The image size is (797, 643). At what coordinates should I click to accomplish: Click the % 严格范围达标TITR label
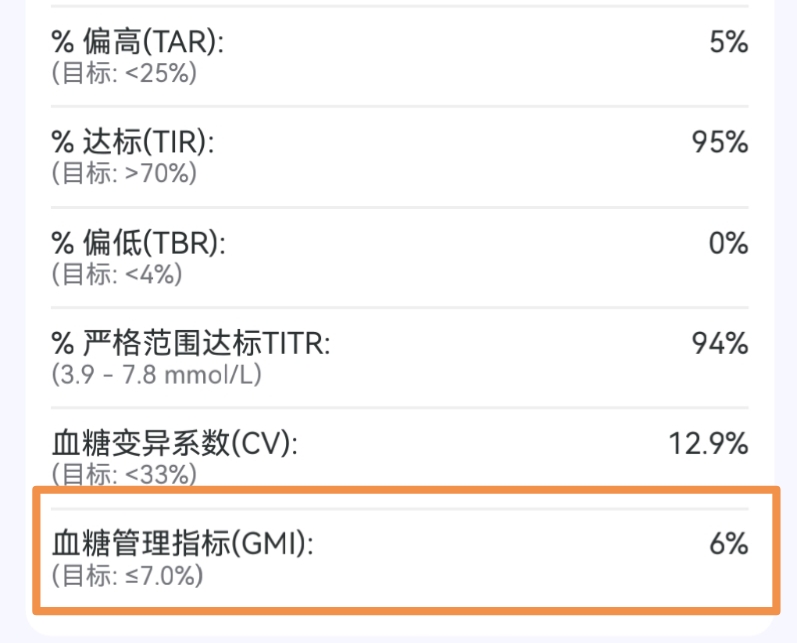190,344
